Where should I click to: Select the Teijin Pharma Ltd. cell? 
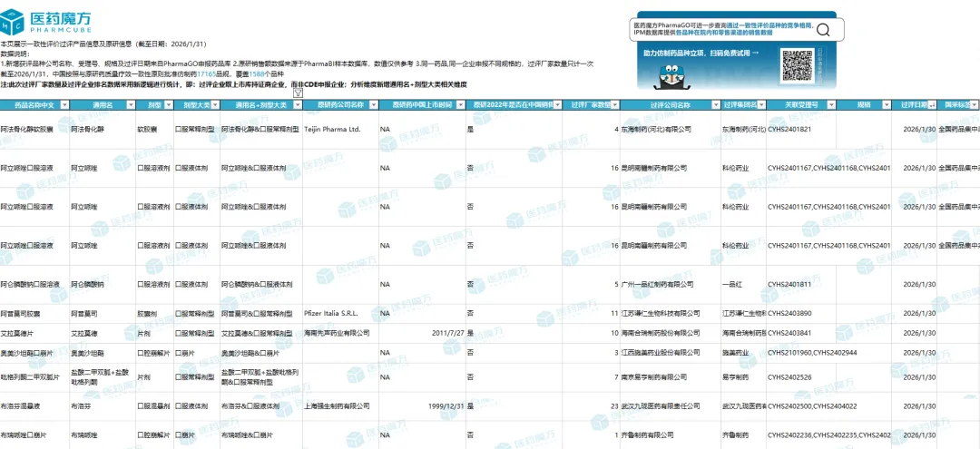point(341,129)
